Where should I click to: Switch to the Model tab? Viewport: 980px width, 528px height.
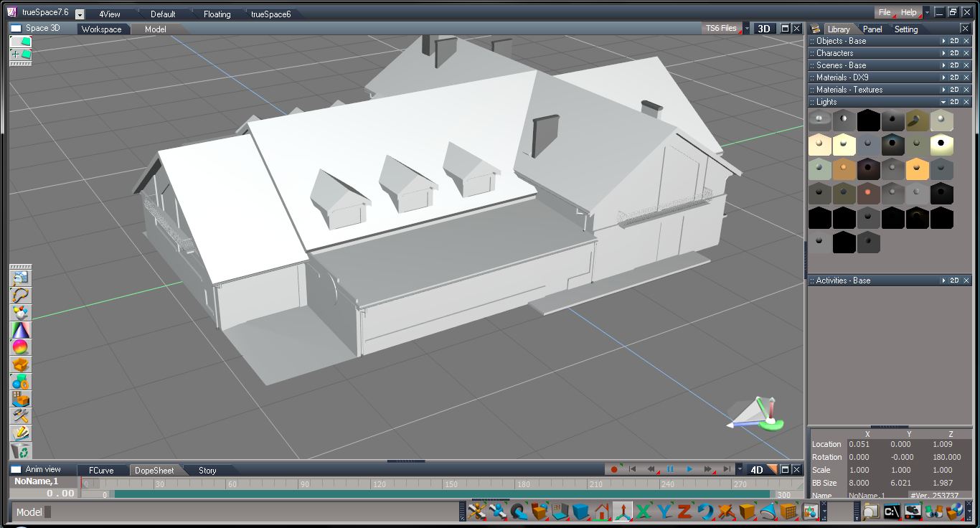tap(156, 29)
